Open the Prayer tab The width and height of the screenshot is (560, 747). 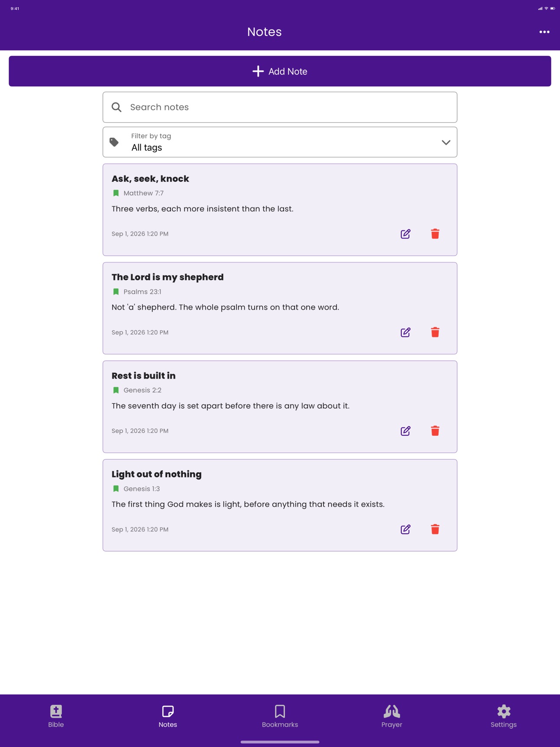pyautogui.click(x=392, y=716)
